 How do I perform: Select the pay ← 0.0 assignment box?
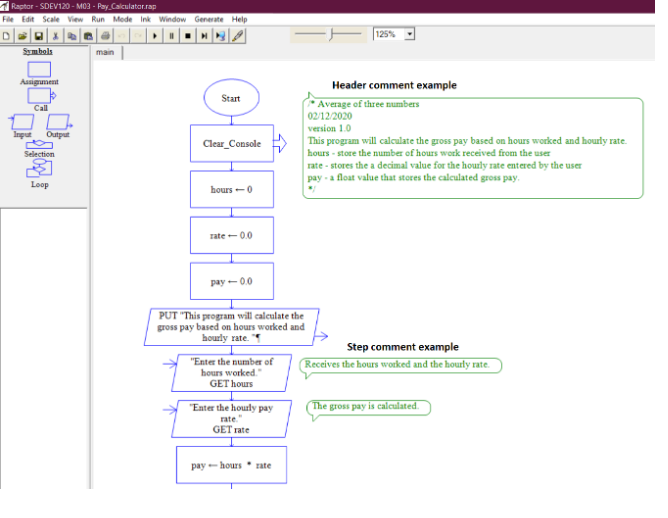[232, 281]
